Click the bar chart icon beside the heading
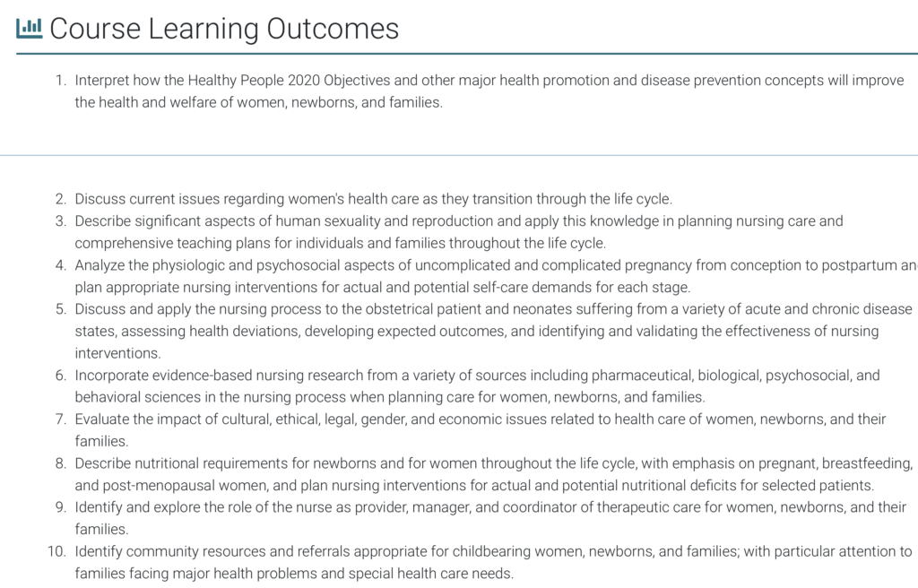Viewport: 918px width, 588px height. [x=29, y=28]
